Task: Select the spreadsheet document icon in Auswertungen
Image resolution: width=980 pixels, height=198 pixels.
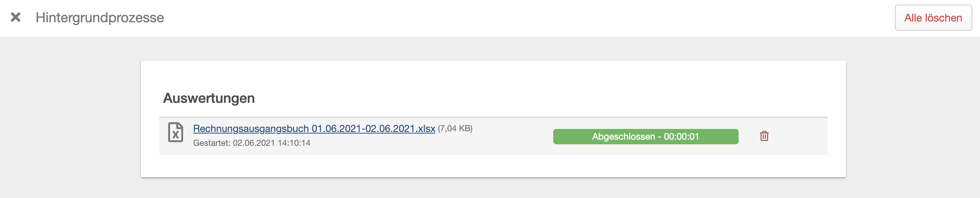Action: click(x=175, y=132)
